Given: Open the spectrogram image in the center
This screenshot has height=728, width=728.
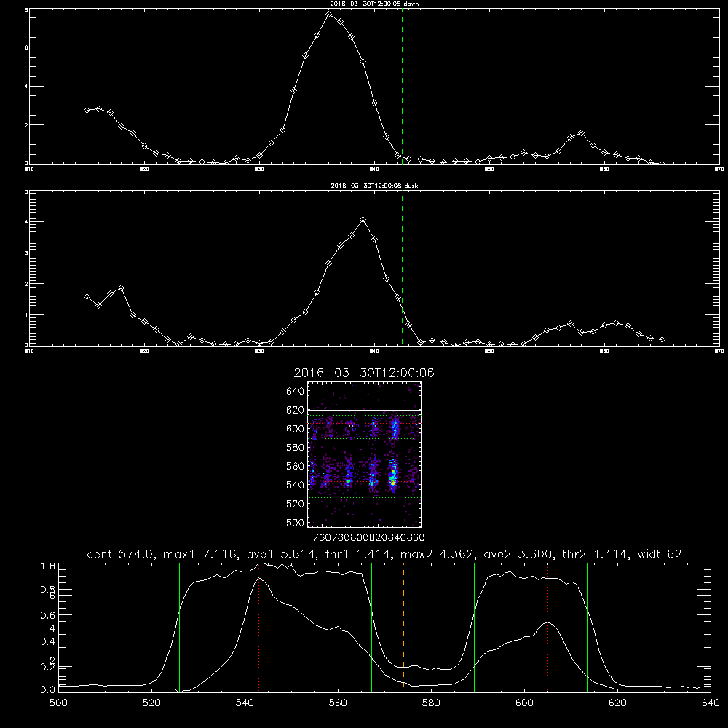Looking at the screenshot, I should pyautogui.click(x=365, y=454).
